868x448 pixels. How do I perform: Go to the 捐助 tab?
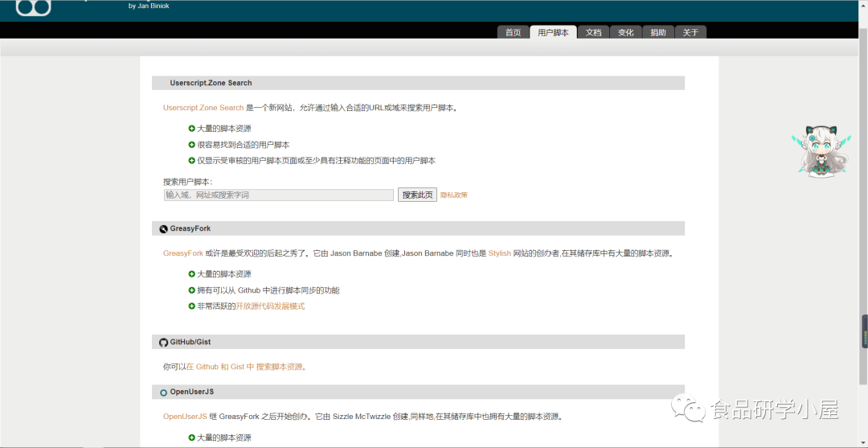(x=658, y=32)
